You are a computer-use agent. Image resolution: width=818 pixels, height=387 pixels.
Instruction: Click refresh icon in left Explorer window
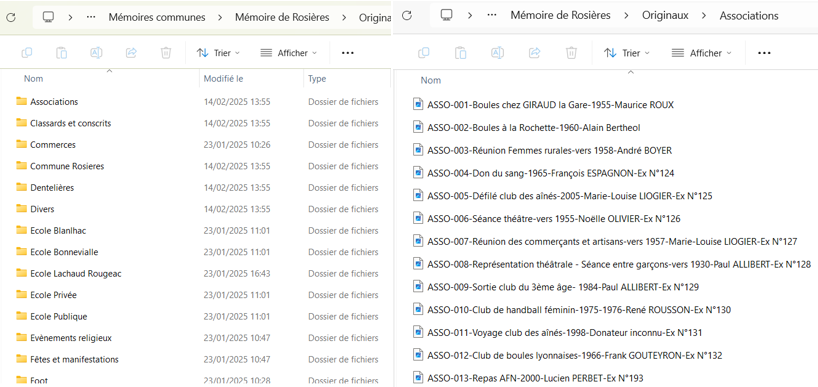coord(11,17)
